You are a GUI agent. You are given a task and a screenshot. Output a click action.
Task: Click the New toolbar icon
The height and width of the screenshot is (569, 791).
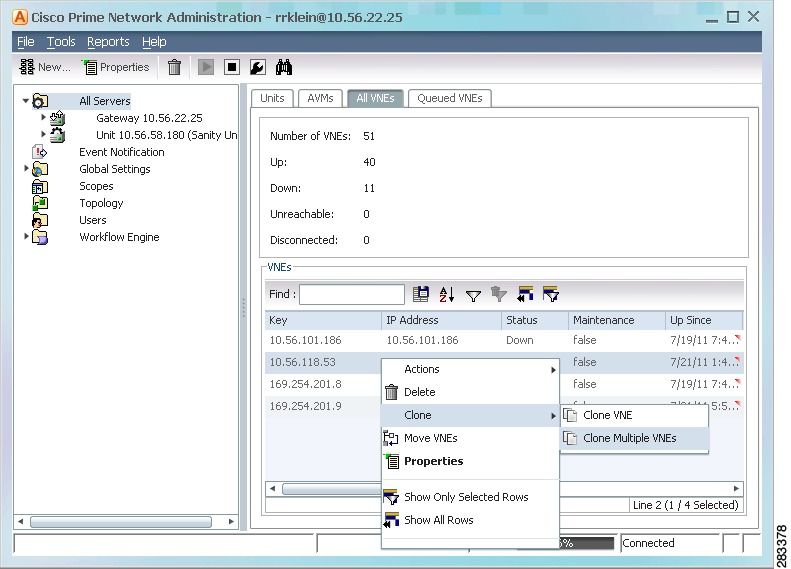point(27,67)
